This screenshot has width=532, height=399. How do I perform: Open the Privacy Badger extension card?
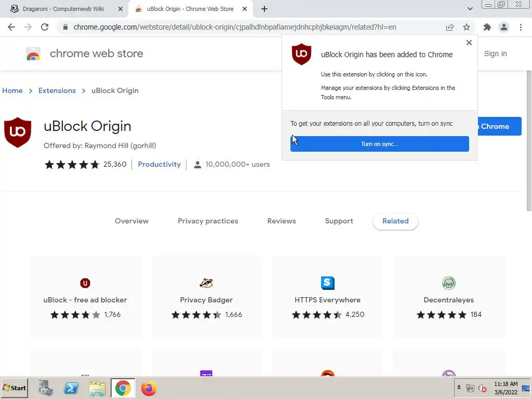[206, 297]
